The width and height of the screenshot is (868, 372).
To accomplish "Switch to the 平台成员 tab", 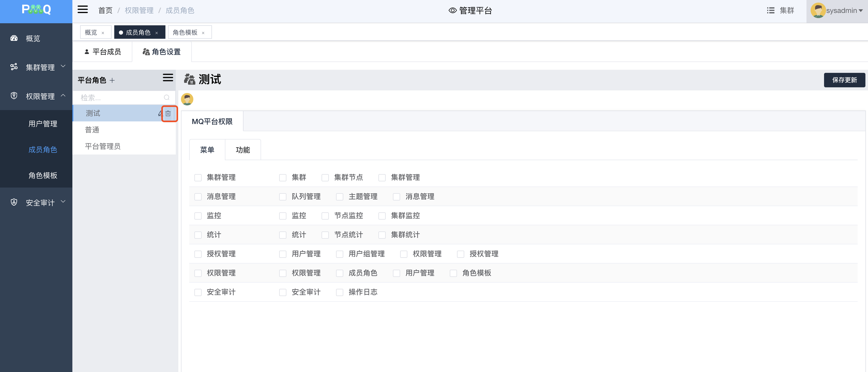I will 102,51.
